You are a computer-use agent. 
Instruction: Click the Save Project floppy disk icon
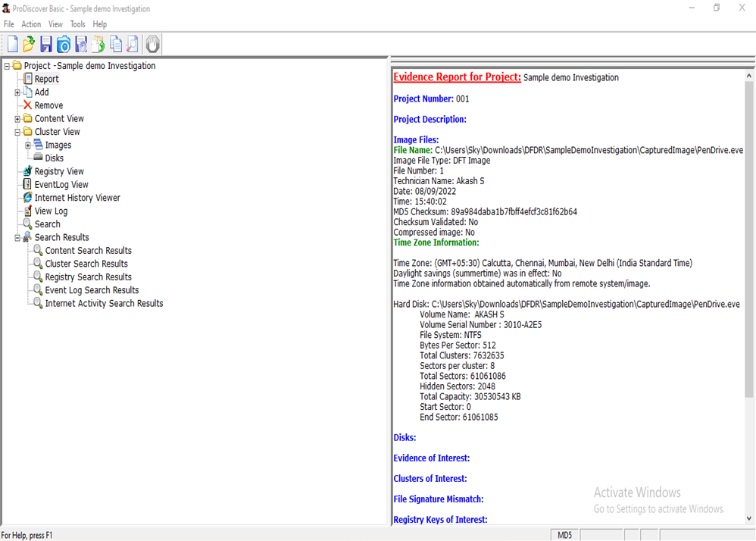coord(45,44)
